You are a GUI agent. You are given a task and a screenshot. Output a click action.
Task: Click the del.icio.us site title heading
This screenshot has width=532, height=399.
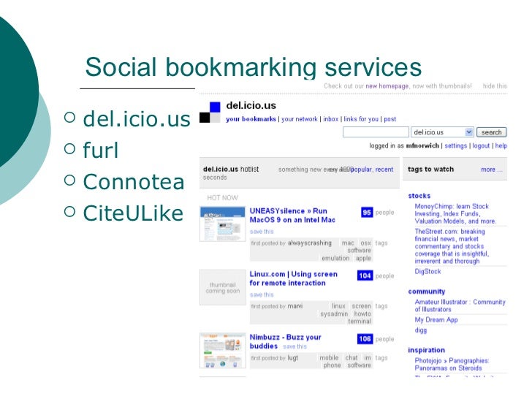(251, 105)
